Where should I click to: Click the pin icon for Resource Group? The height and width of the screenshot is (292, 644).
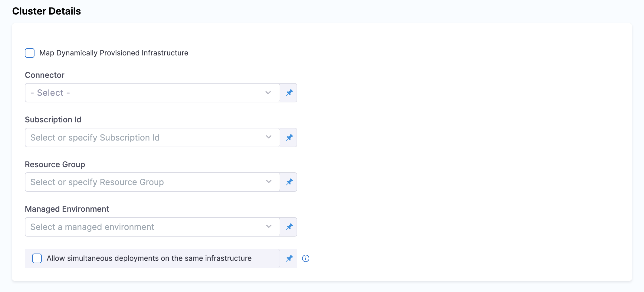[x=289, y=182]
